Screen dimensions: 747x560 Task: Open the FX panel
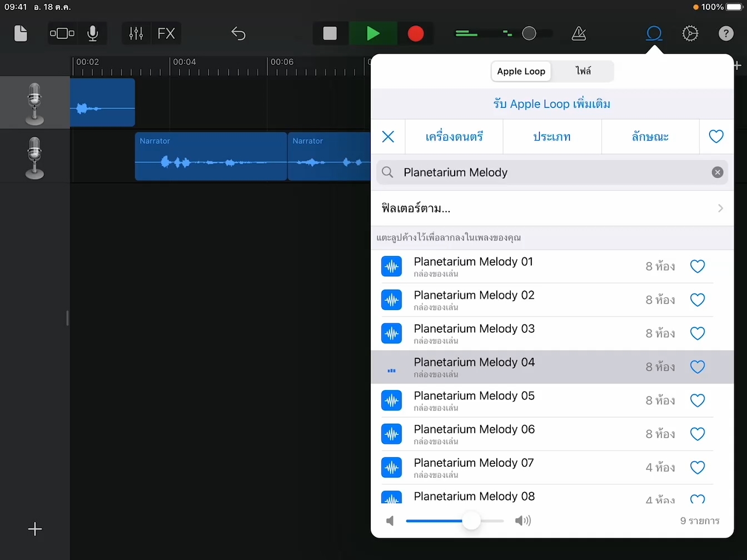166,33
